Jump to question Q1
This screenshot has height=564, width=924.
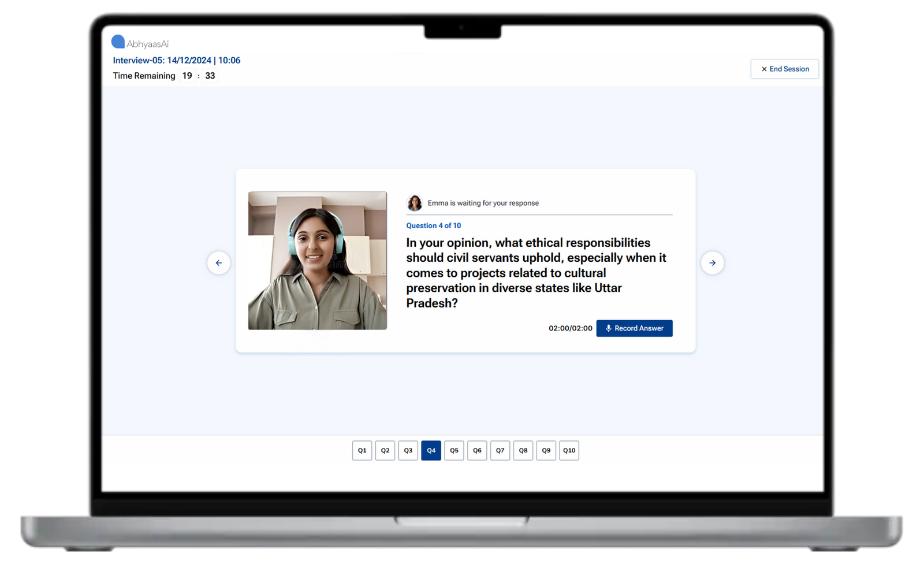(x=362, y=450)
